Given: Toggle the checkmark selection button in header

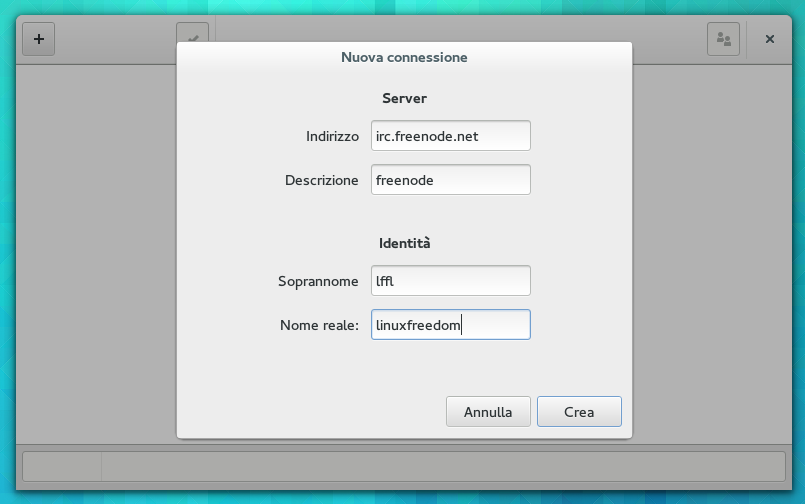Looking at the screenshot, I should pyautogui.click(x=193, y=32).
